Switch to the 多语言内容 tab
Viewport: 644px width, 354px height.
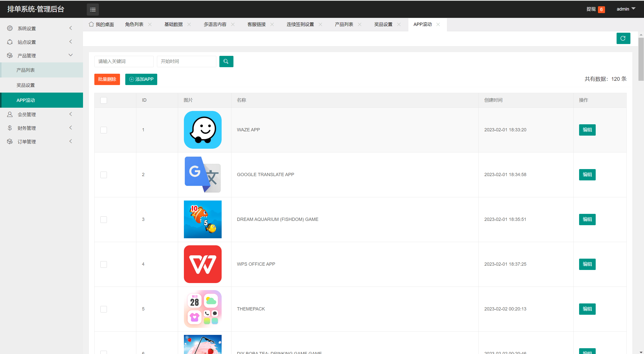coord(215,24)
